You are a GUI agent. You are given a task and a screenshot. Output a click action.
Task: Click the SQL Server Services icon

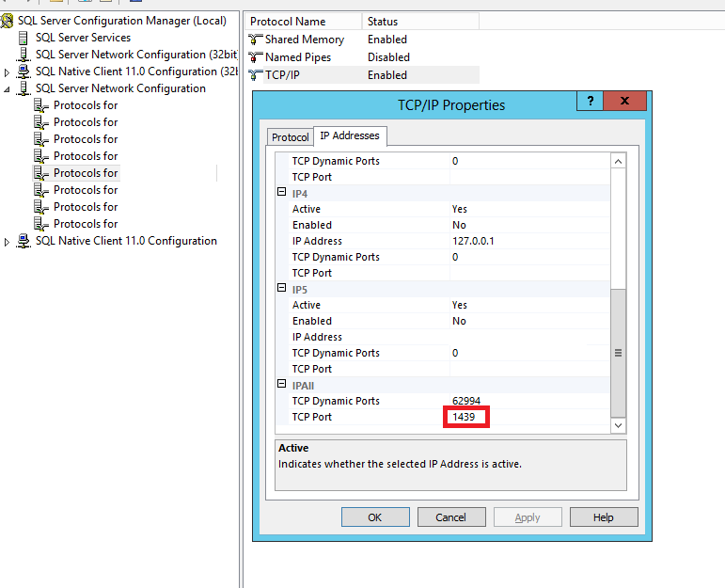(x=24, y=38)
